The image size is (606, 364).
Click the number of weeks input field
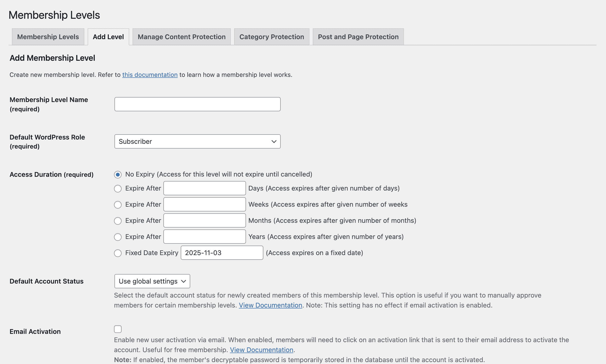[x=204, y=204]
